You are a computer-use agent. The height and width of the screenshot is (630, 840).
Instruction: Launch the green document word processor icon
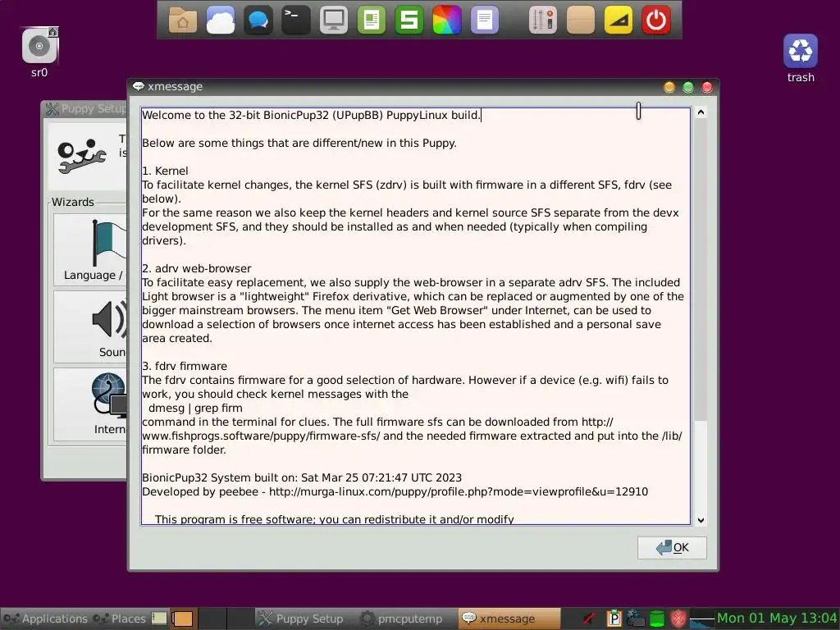(372, 21)
